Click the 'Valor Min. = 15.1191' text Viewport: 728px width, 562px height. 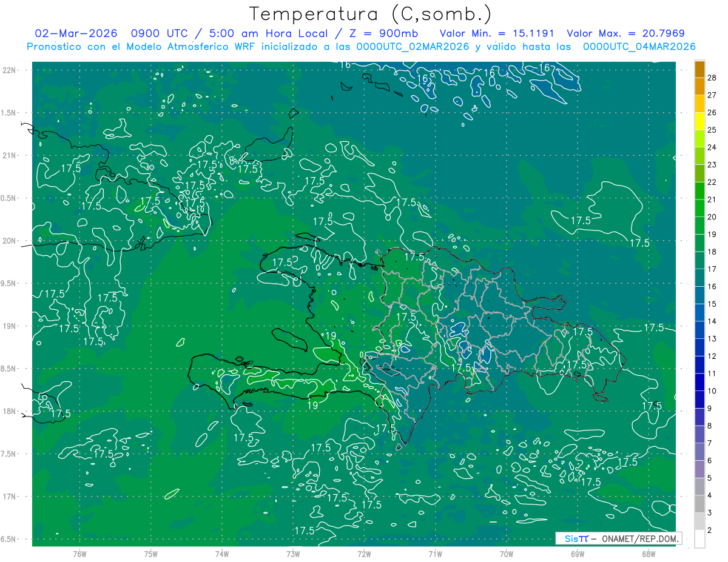tap(496, 33)
